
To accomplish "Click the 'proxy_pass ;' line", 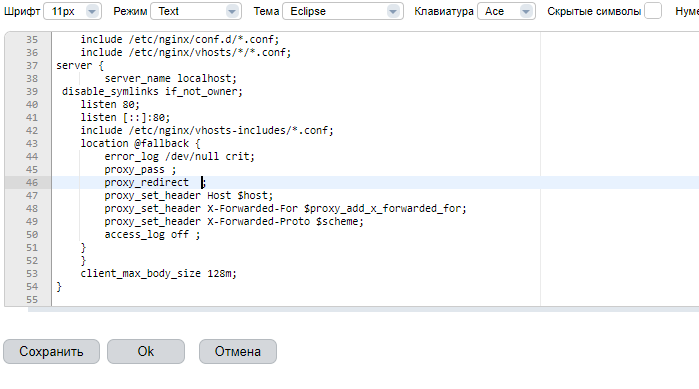I will (x=140, y=169).
